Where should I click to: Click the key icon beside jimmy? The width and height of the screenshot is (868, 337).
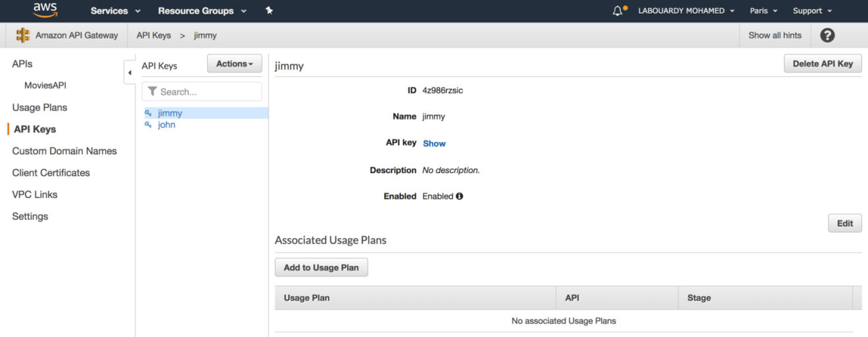pos(149,113)
